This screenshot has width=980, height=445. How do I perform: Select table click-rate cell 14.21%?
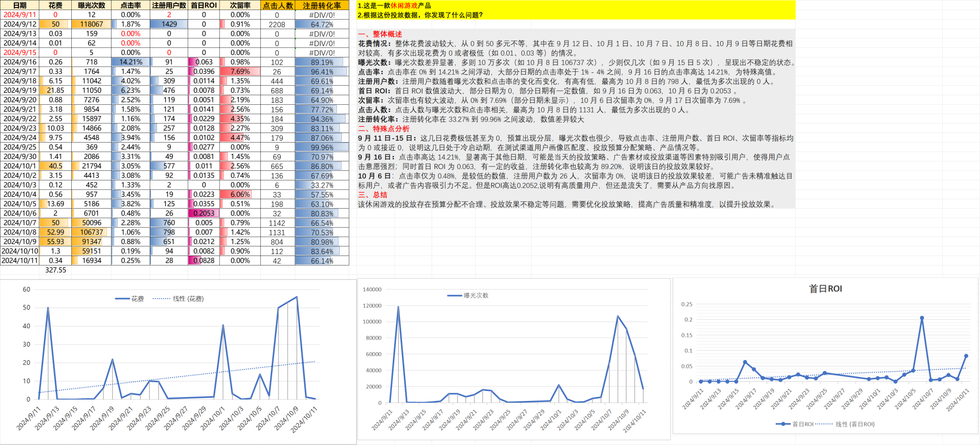click(131, 62)
